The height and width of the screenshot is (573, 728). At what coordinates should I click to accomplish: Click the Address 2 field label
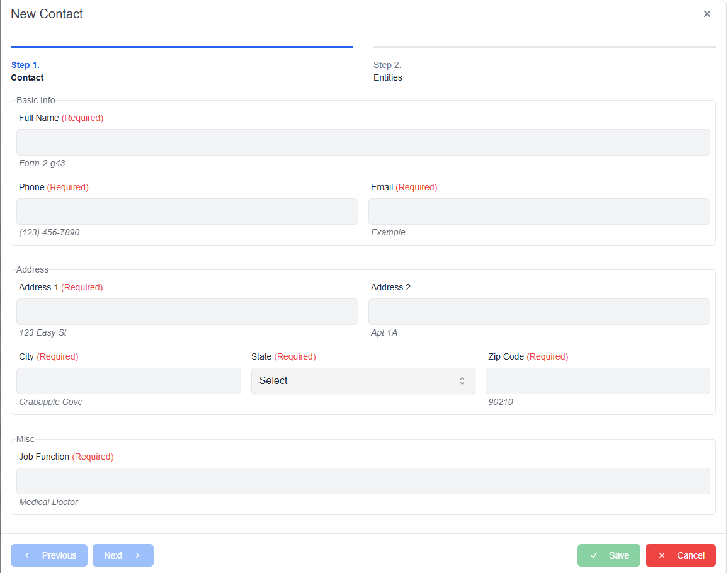pyautogui.click(x=390, y=287)
